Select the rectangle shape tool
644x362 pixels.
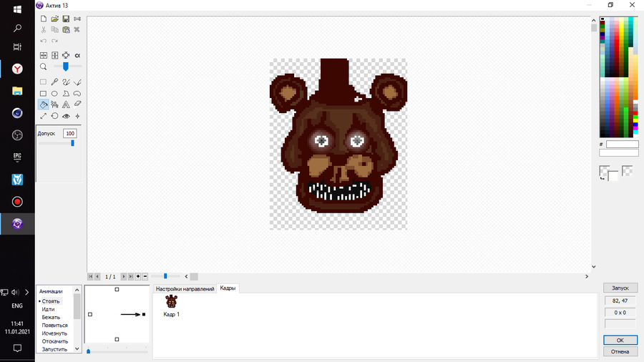[43, 94]
